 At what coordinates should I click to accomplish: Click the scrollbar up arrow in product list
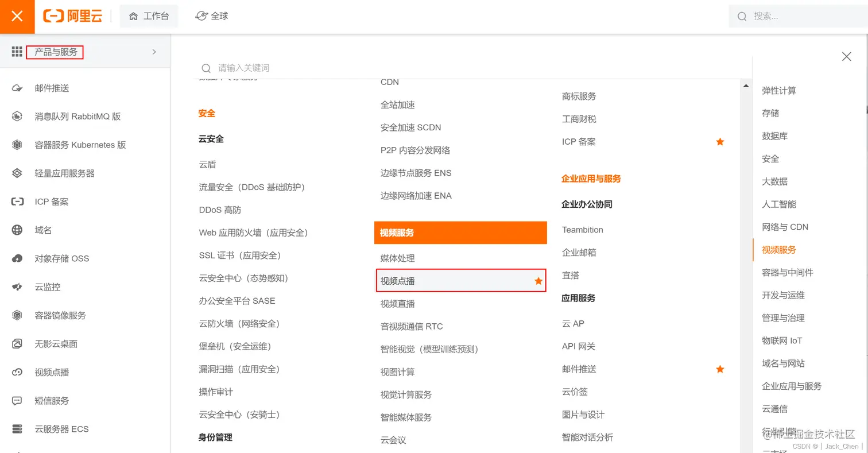coord(746,86)
